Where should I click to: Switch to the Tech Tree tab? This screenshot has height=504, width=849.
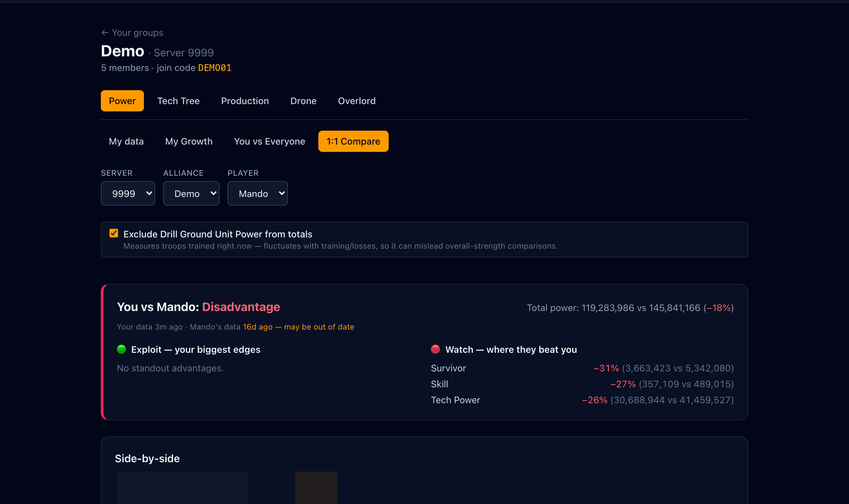(178, 101)
